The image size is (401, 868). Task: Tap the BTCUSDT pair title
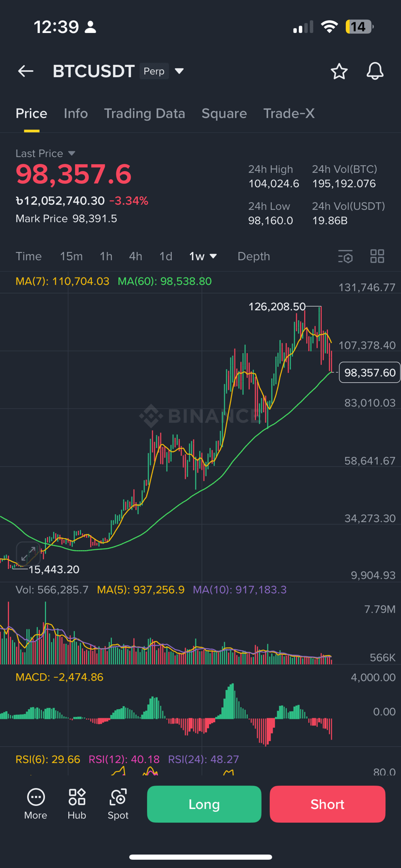click(93, 71)
